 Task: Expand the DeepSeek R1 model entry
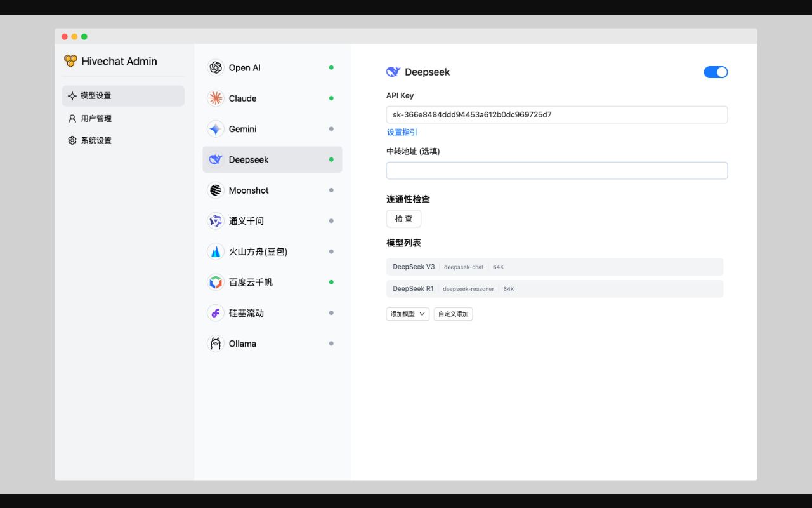pos(555,289)
